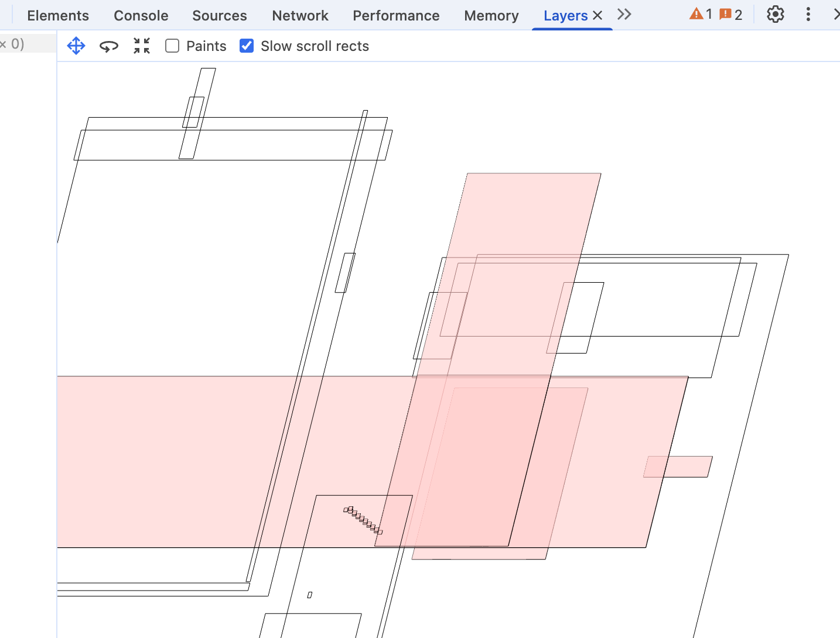The image size is (840, 638).
Task: Open the Console tab
Action: [141, 16]
